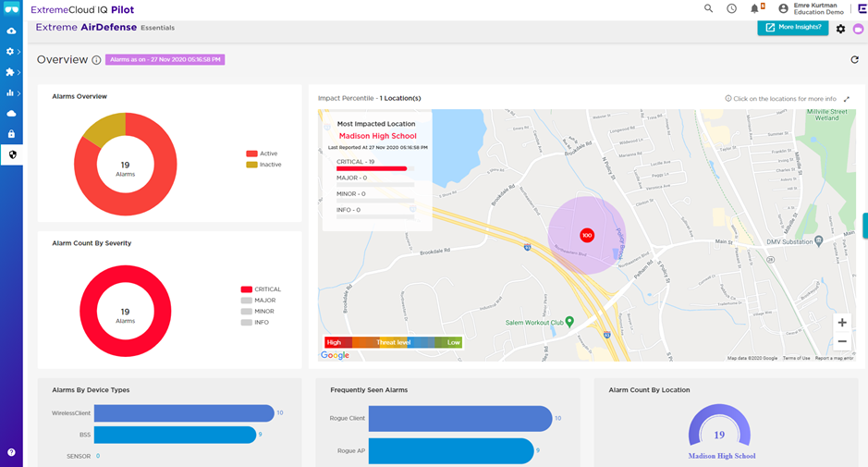Open the puzzle piece sidebar menu
Screen dimensions: 868x467
pyautogui.click(x=9, y=72)
